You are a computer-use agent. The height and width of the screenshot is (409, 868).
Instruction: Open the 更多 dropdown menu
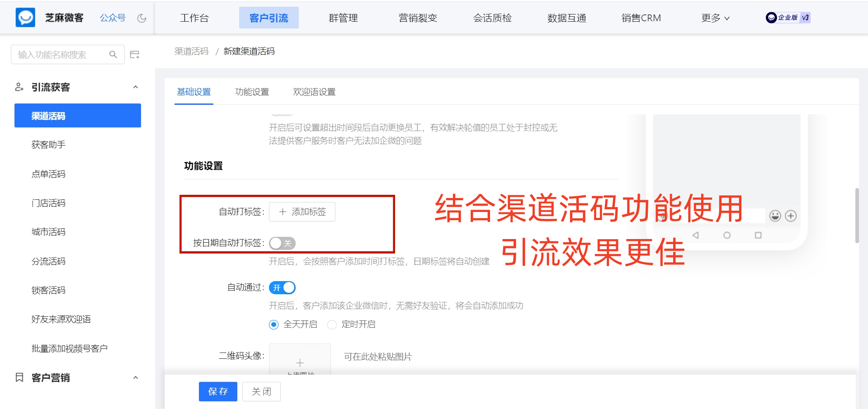point(715,18)
